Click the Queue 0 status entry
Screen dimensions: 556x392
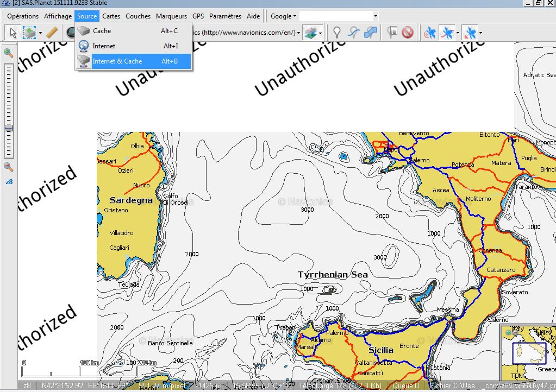(405, 385)
